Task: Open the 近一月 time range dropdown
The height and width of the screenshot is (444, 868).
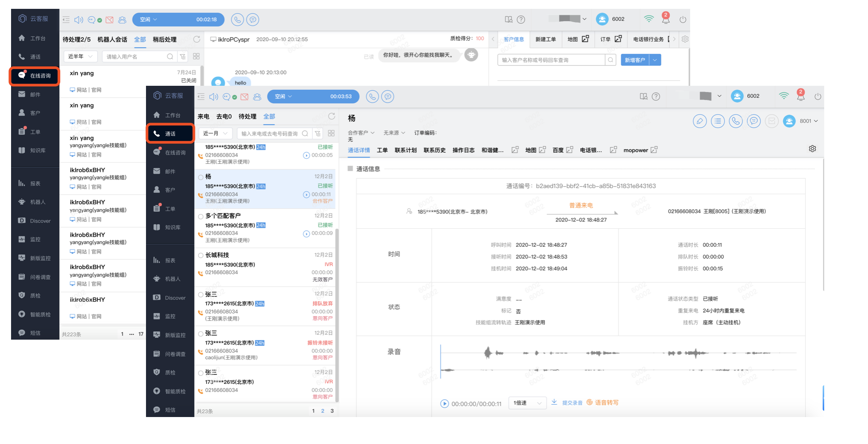Action: [x=215, y=134]
